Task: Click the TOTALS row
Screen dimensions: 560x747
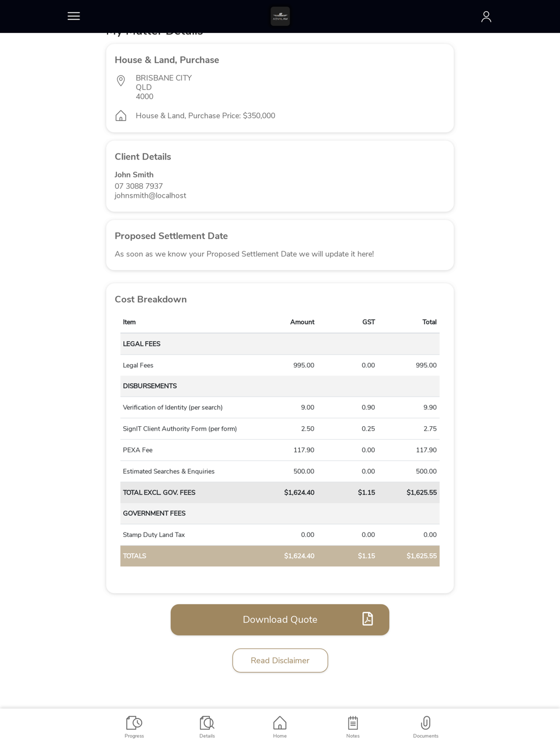Action: point(280,556)
